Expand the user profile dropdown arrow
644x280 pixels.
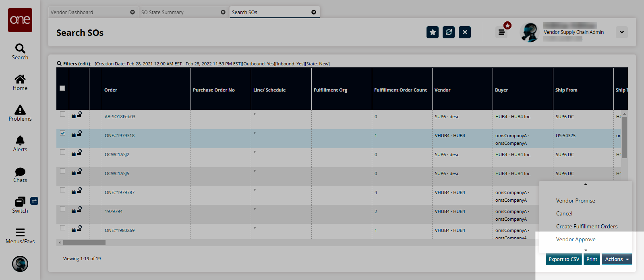coord(621,32)
